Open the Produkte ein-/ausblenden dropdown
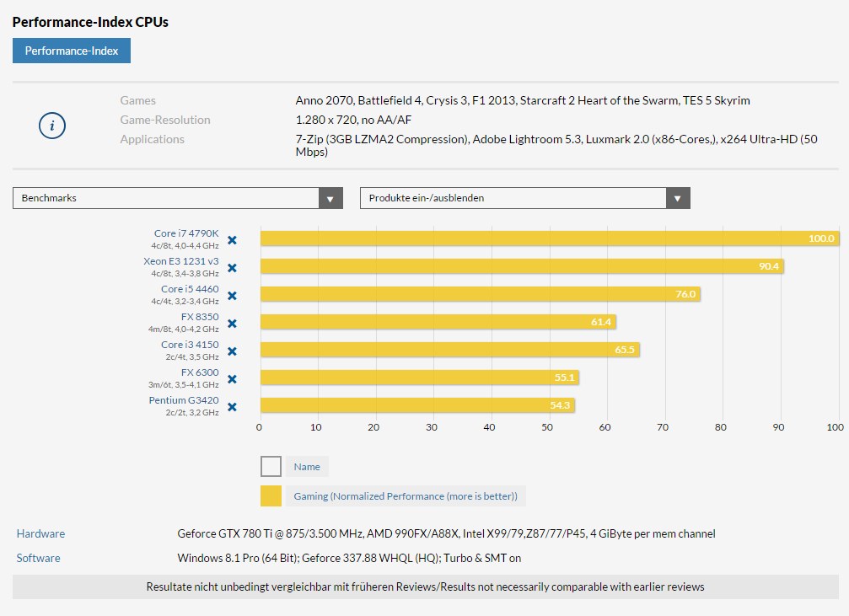849x616 pixels. 523,197
